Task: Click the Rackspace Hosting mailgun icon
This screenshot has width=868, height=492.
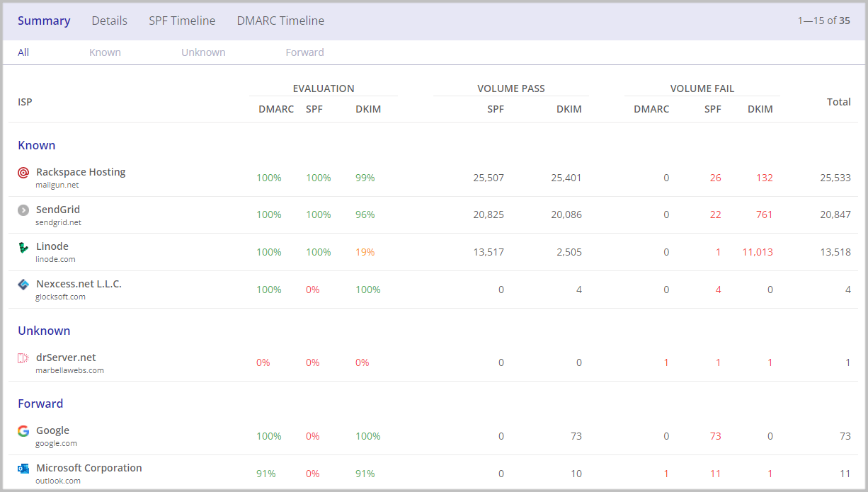Action: point(23,172)
